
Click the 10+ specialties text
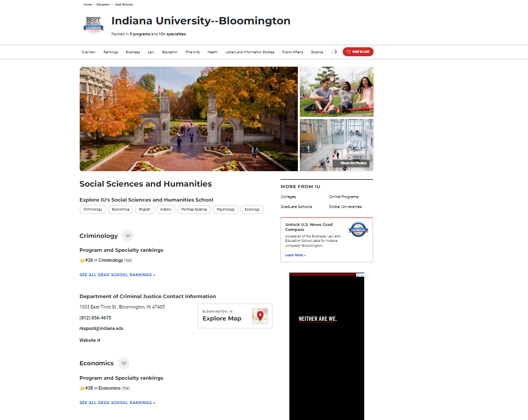click(x=172, y=34)
